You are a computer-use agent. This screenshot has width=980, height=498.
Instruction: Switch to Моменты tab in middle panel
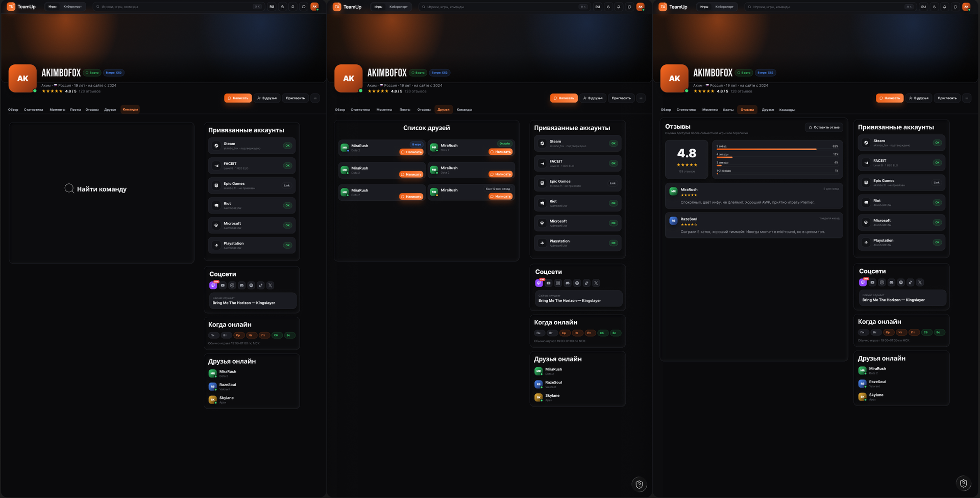tap(384, 109)
